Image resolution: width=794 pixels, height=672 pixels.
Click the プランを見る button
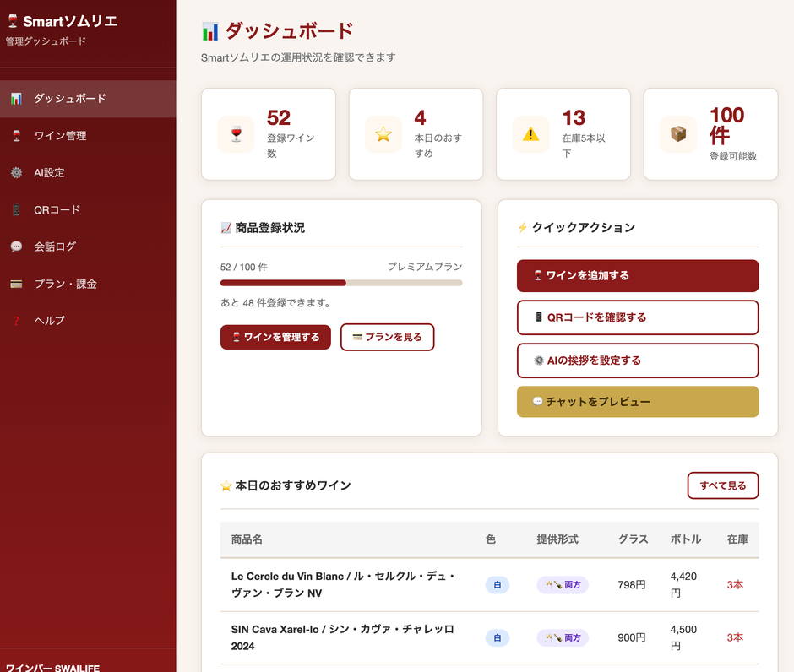[388, 337]
